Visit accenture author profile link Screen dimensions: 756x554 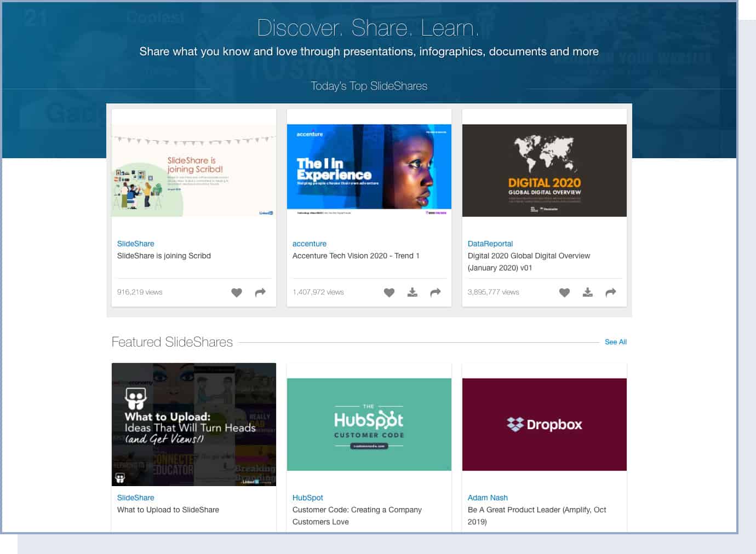[x=309, y=244]
